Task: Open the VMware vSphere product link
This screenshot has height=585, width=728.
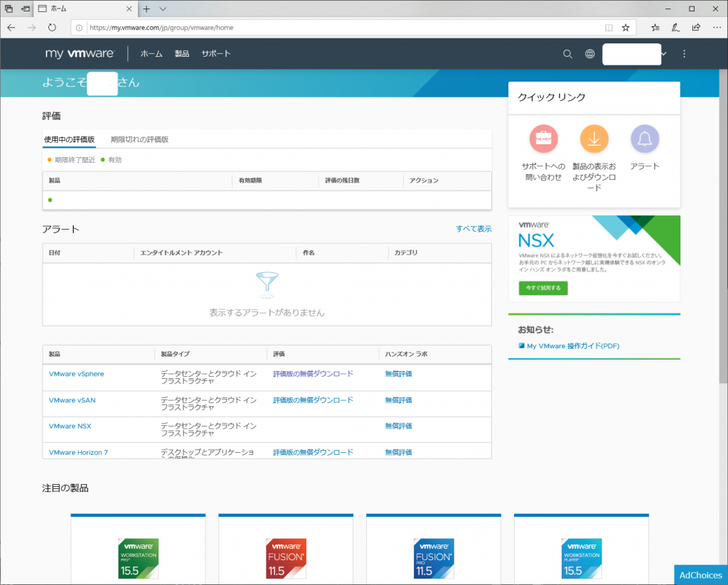Action: [x=77, y=374]
